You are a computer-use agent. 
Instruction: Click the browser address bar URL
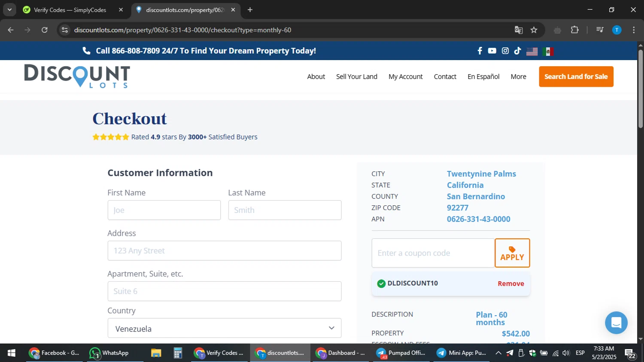click(x=182, y=30)
